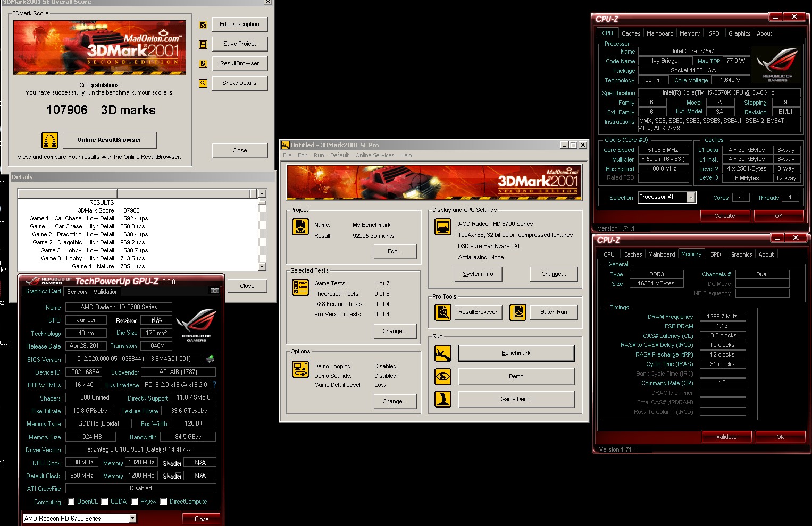Click the GPU-Z BIOS save chip icon
Image resolution: width=812 pixels, height=526 pixels.
210,359
